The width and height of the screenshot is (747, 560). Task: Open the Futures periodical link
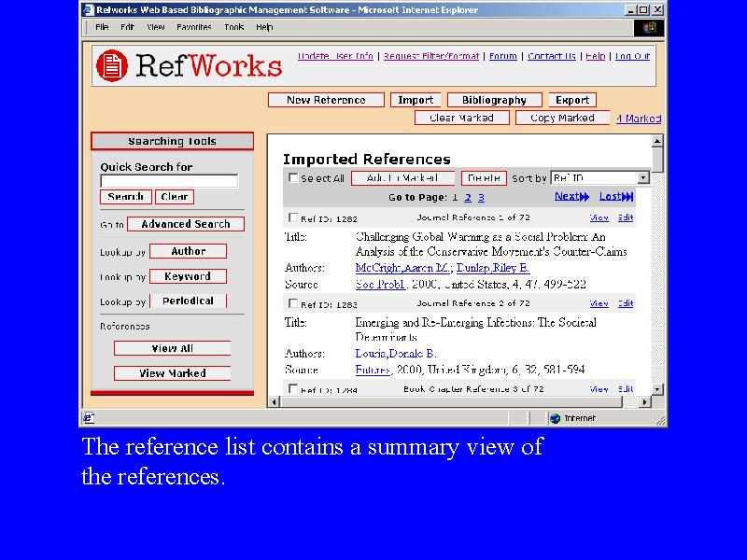click(x=373, y=370)
